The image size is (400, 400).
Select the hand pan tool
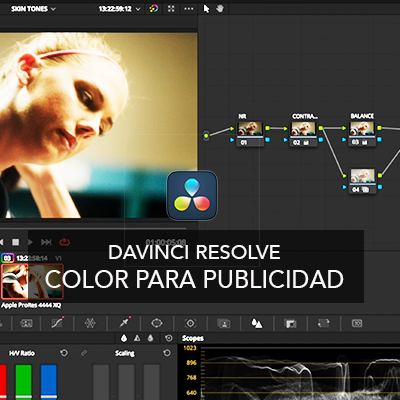(x=220, y=9)
